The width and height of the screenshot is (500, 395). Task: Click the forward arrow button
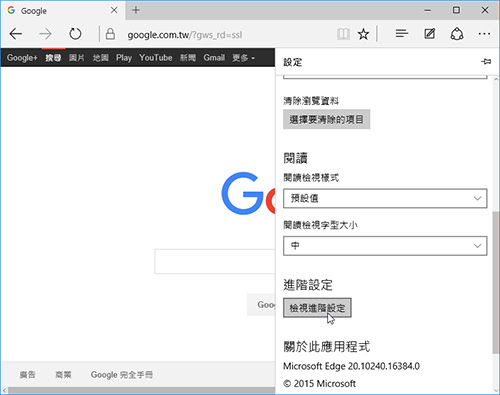click(45, 34)
